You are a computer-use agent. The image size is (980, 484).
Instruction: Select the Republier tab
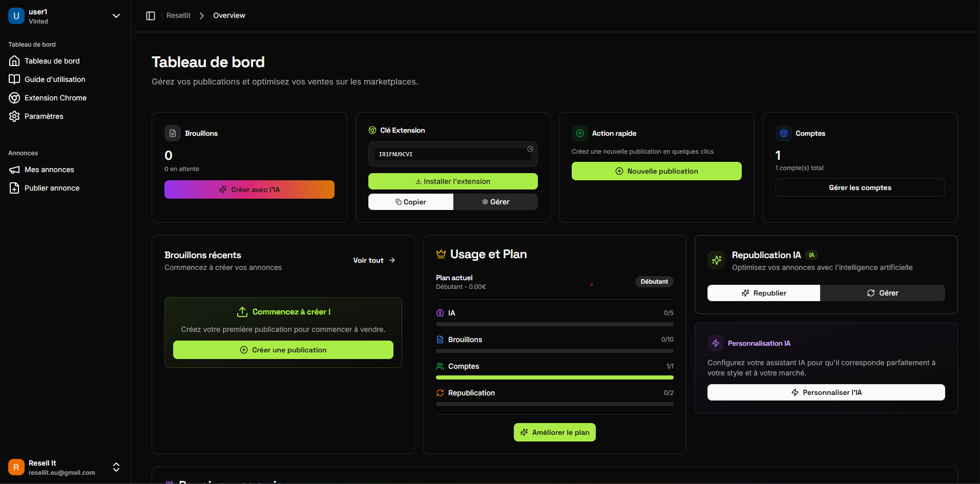764,293
